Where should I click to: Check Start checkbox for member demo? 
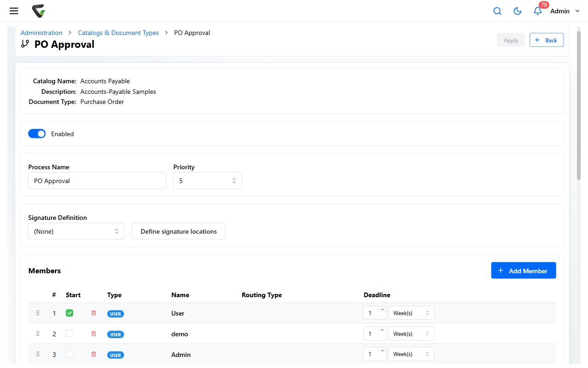pyautogui.click(x=69, y=333)
